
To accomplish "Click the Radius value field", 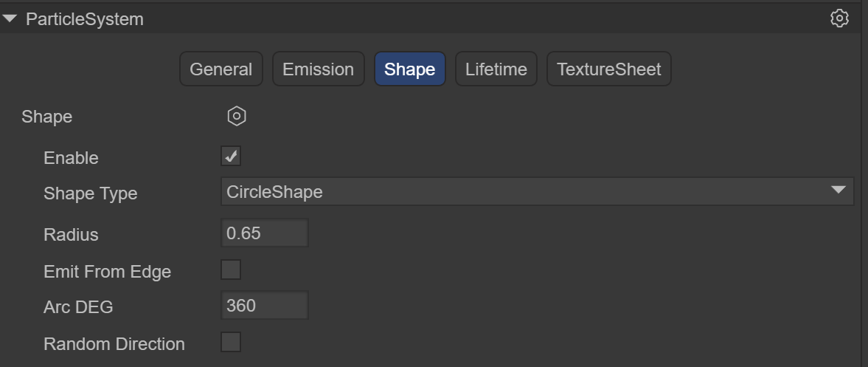I will 264,233.
